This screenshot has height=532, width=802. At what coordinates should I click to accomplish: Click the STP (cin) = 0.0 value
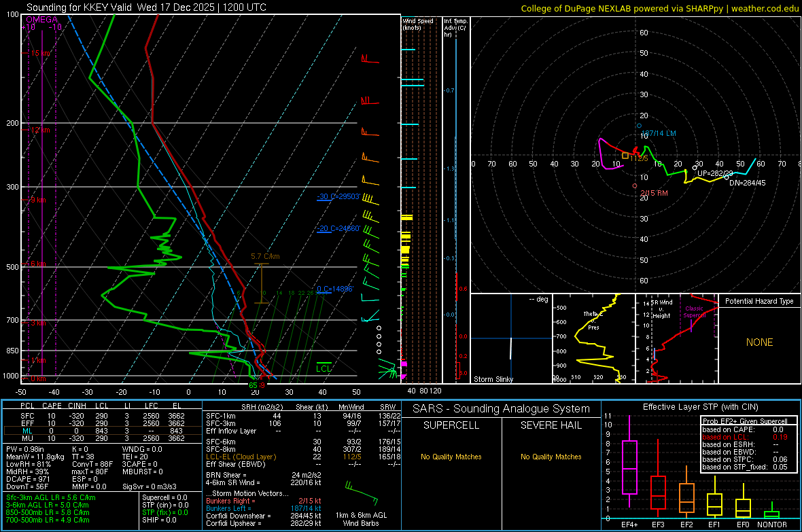tap(165, 505)
